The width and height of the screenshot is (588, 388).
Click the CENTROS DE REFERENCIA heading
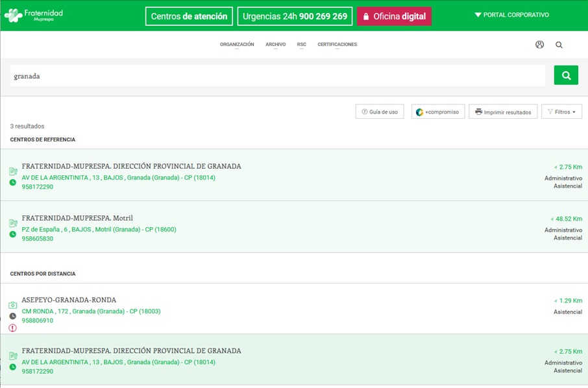[x=43, y=139]
